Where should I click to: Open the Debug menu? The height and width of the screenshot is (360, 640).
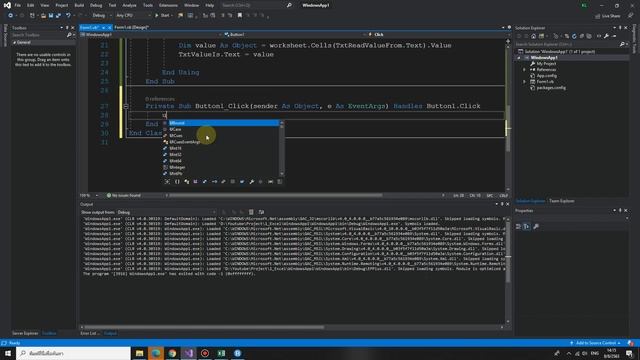96,5
